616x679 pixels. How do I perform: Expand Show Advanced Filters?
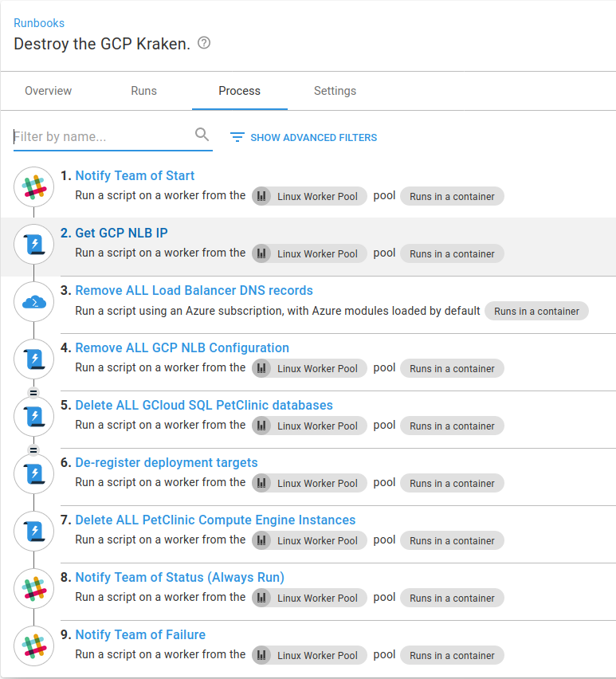point(304,137)
